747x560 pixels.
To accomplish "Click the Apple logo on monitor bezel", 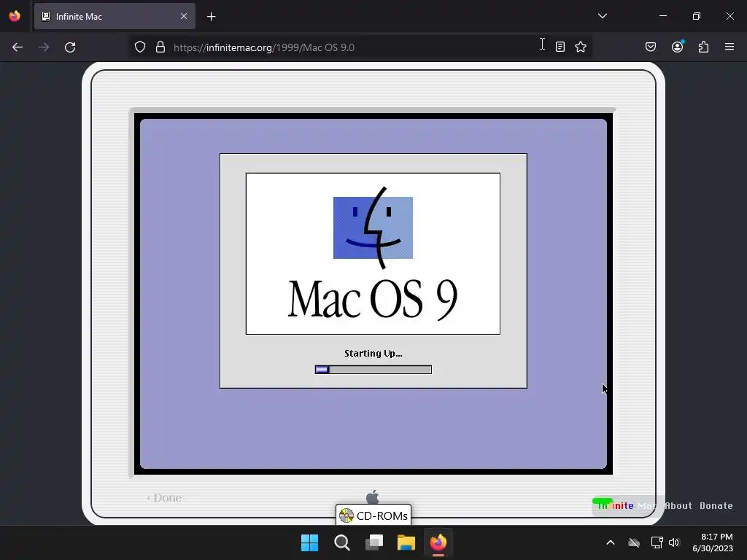I will coord(373,497).
